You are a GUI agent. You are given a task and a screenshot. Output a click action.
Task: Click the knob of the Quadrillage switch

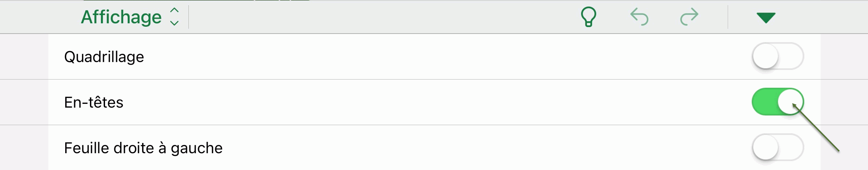click(x=765, y=56)
